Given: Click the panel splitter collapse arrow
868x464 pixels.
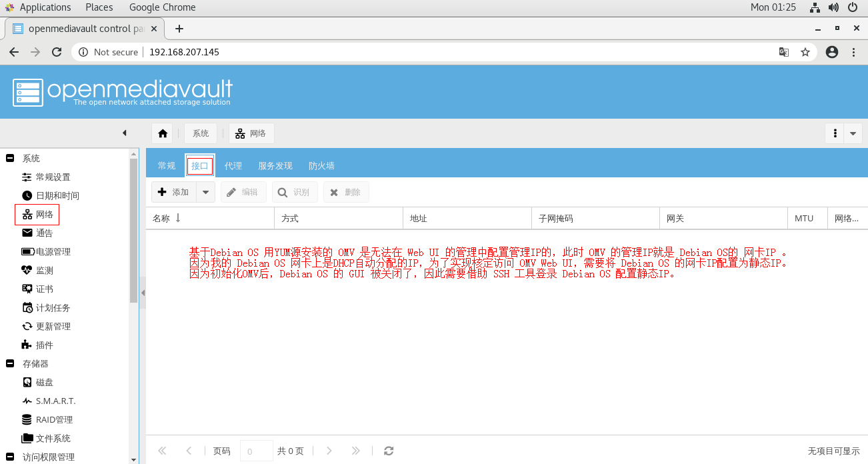Looking at the screenshot, I should (x=143, y=293).
